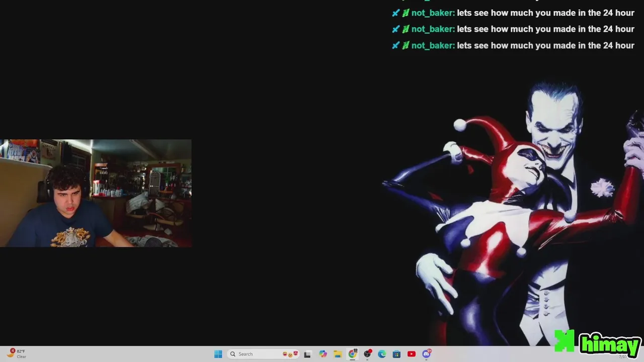Open Discord from the taskbar
This screenshot has width=644, height=362.
[426, 354]
